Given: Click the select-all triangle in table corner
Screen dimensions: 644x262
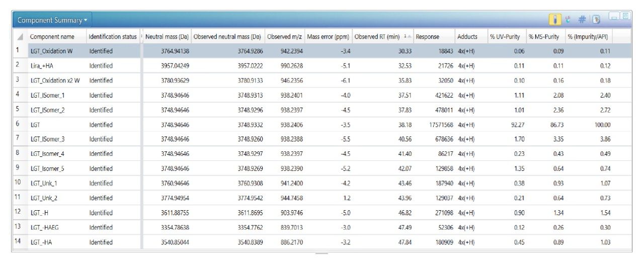Looking at the screenshot, I should [20, 37].
